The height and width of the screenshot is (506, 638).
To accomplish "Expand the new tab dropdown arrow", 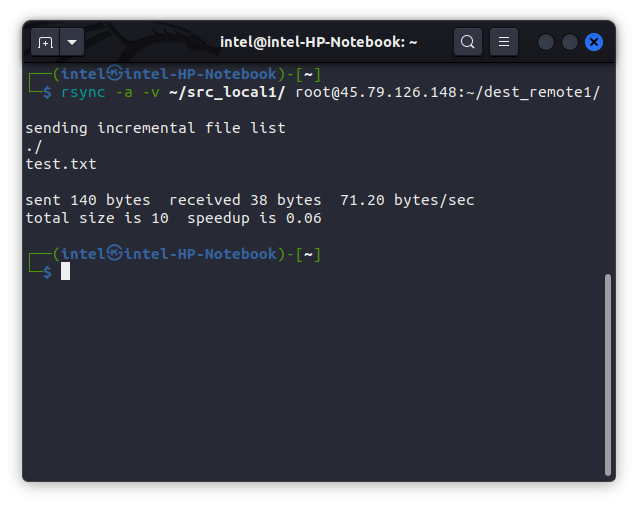I will click(72, 42).
